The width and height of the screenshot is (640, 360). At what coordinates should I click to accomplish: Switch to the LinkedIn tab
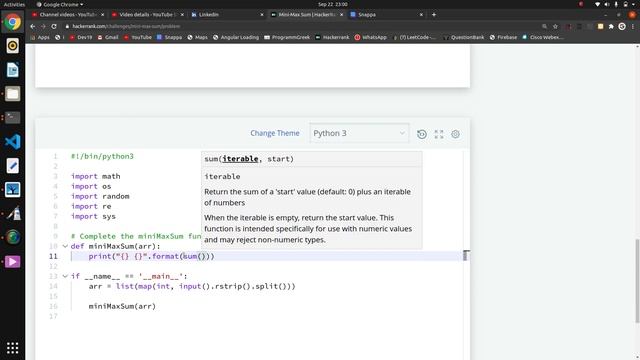[227, 14]
